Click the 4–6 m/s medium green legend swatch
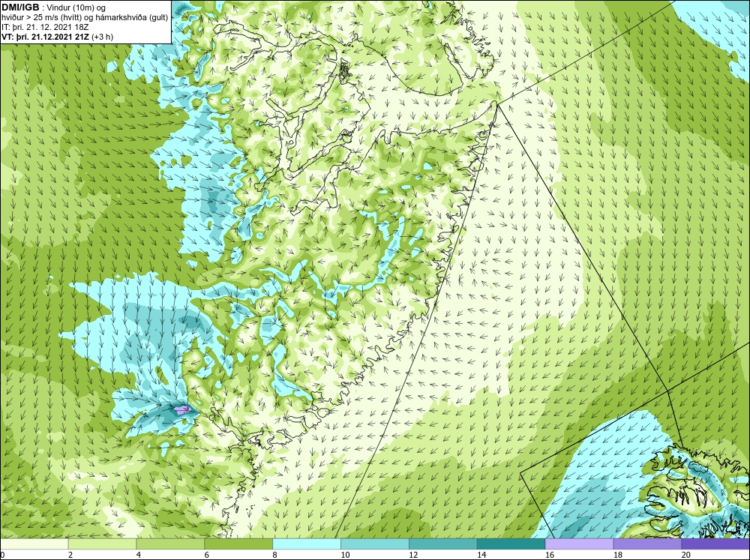The height and width of the screenshot is (560, 750). tap(170, 544)
